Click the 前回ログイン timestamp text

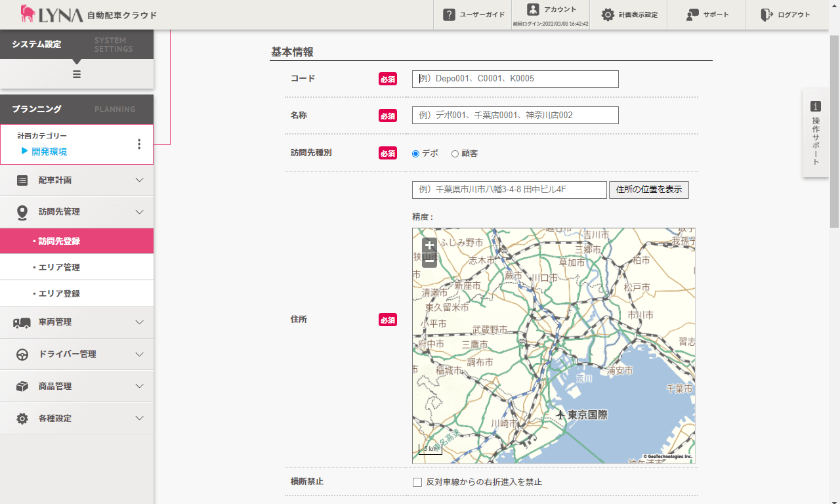[551, 24]
